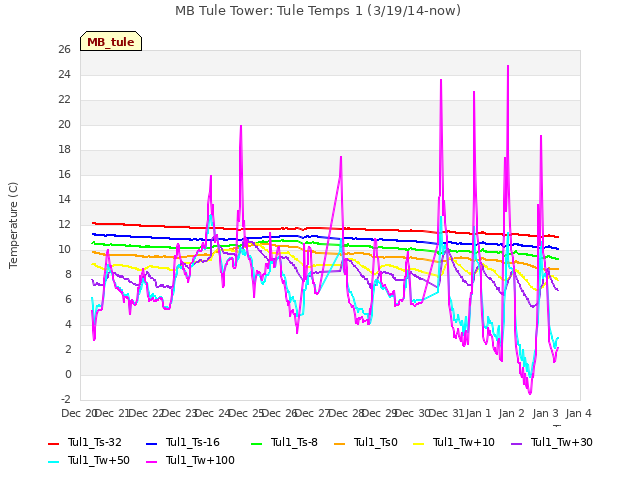The height and width of the screenshot is (480, 640).
Task: Click the y-axis value 26
Action: point(64,50)
